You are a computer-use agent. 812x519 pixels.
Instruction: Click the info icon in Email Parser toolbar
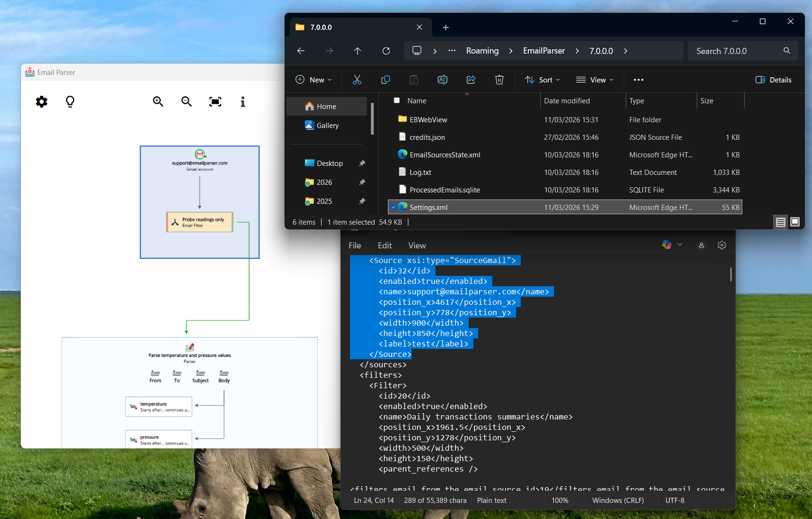tap(243, 101)
